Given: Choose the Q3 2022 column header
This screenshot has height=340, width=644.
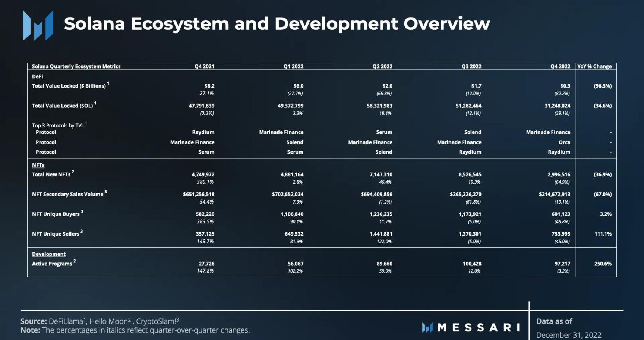Looking at the screenshot, I should 471,66.
